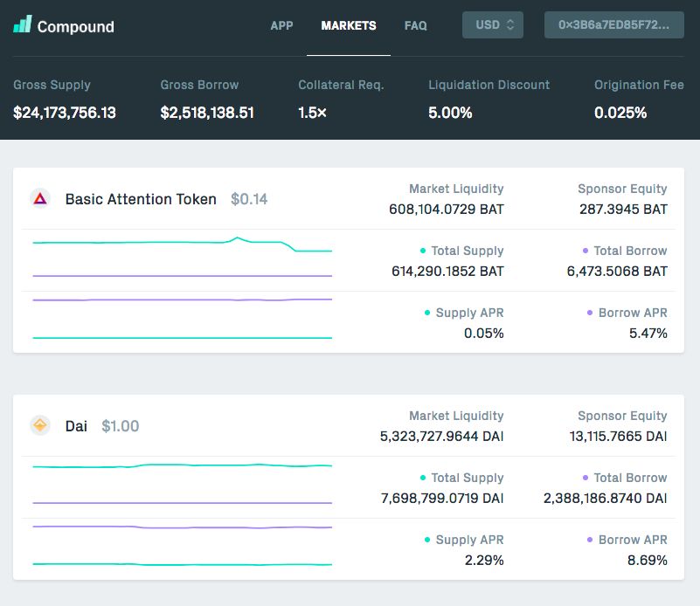
Task: Click the Dai borrow APR chart line
Action: 182,527
